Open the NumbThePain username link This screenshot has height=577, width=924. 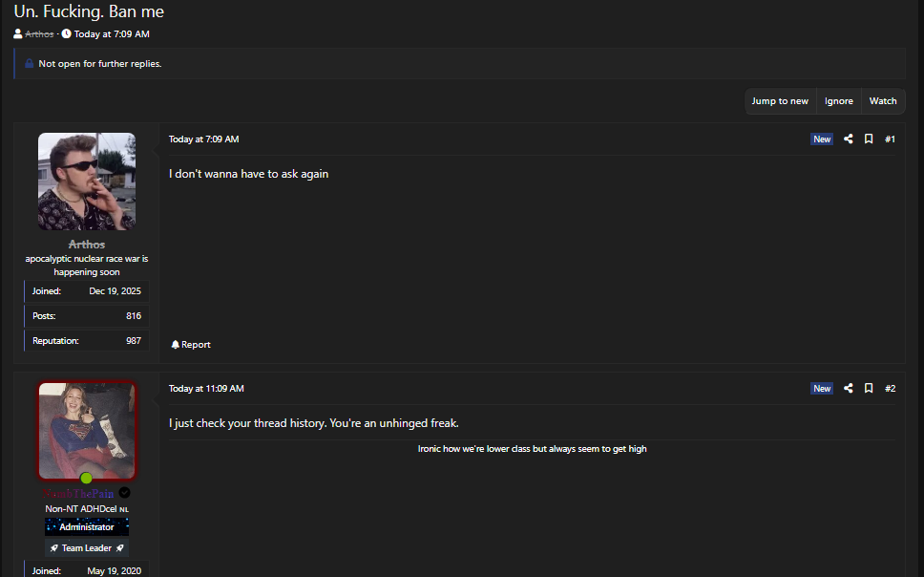click(x=78, y=494)
